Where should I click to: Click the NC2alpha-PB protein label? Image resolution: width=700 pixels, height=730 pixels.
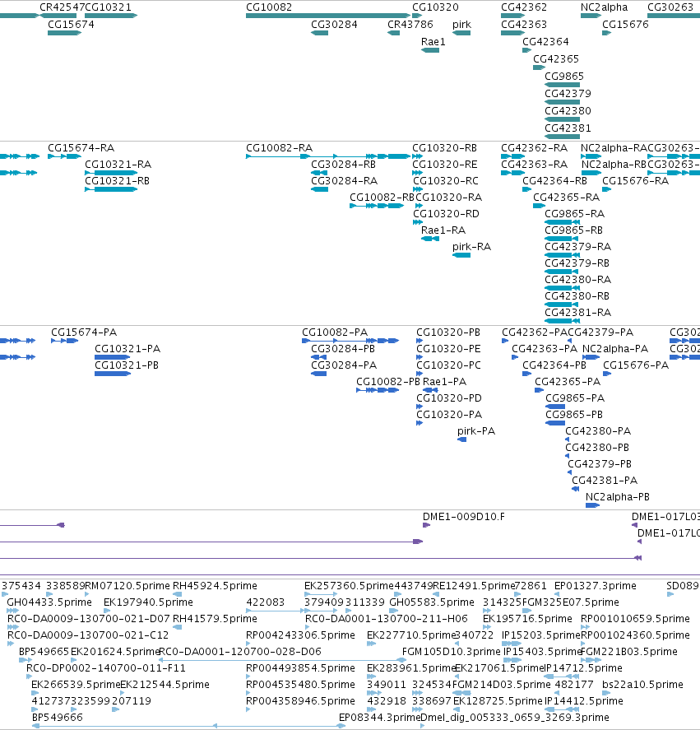(x=617, y=497)
